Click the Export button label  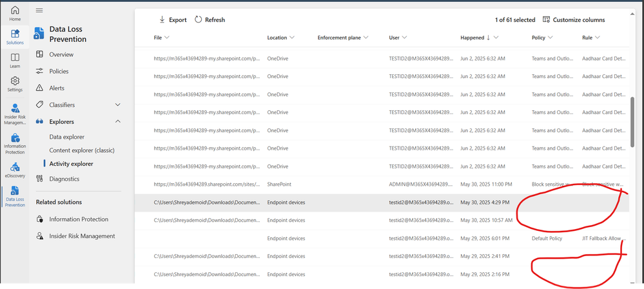pos(178,20)
